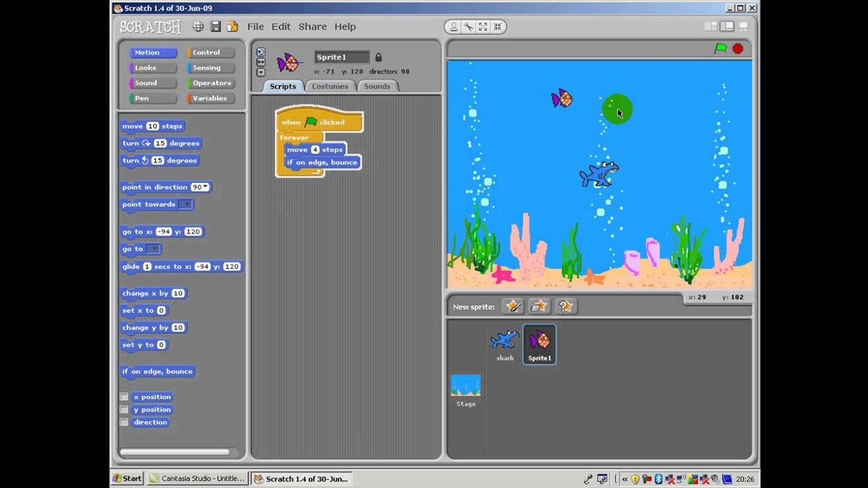Check the direction reporter checkbox
Viewport: 868px width, 488px height.
point(124,422)
